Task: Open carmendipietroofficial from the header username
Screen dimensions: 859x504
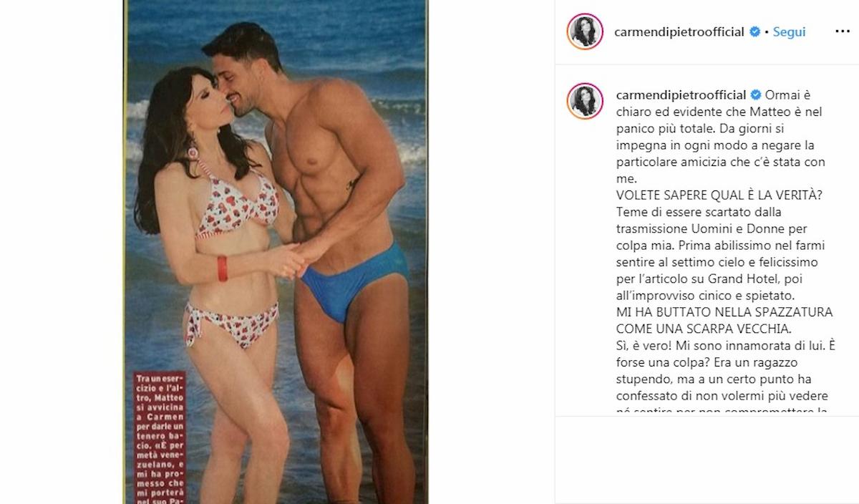Action: 680,32
